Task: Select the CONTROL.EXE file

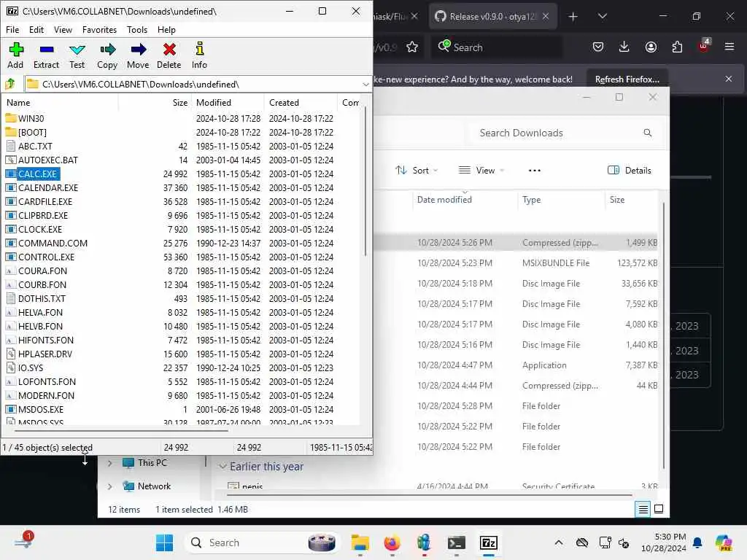Action: click(46, 257)
